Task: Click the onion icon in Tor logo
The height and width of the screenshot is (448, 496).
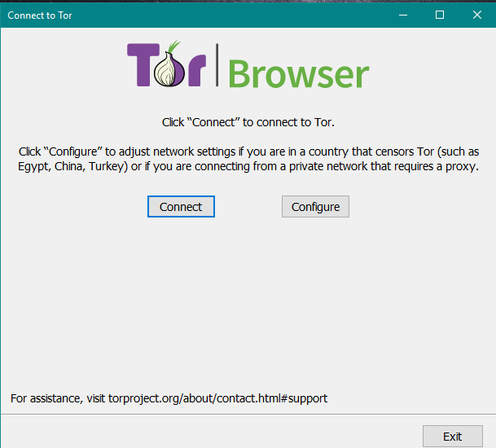Action: (x=170, y=68)
